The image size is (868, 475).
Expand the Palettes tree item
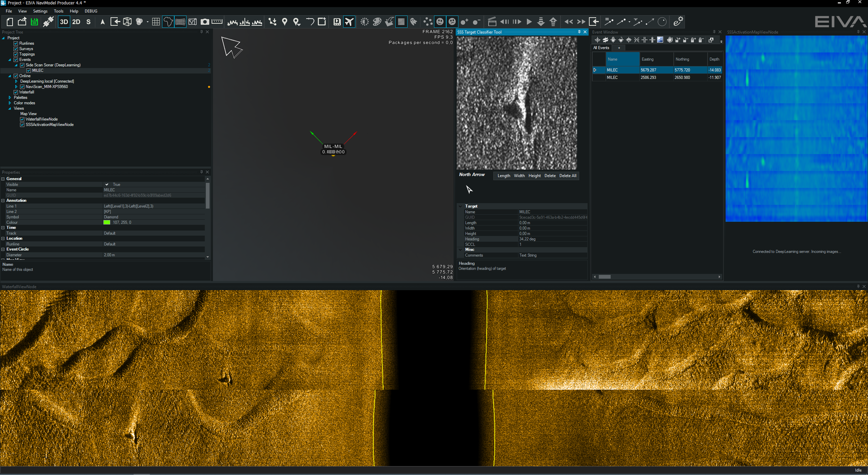pyautogui.click(x=10, y=97)
